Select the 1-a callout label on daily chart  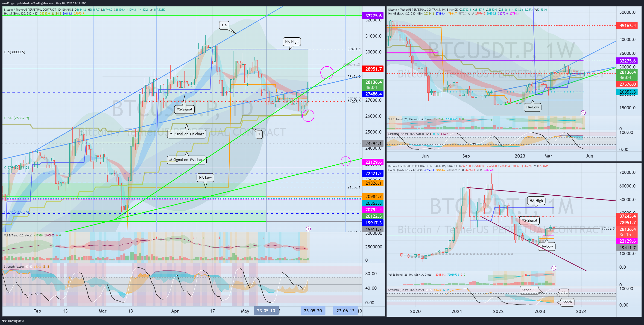click(x=224, y=25)
